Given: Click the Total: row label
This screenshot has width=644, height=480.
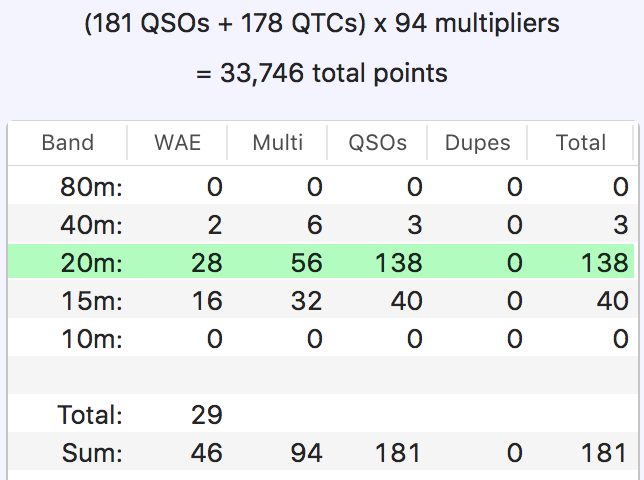Looking at the screenshot, I should [x=90, y=415].
